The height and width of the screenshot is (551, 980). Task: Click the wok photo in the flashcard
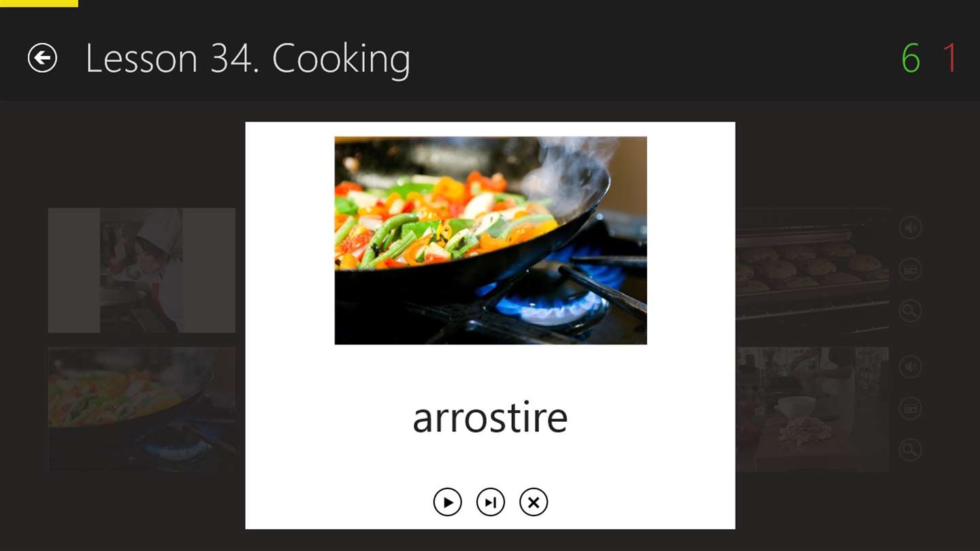coord(491,240)
